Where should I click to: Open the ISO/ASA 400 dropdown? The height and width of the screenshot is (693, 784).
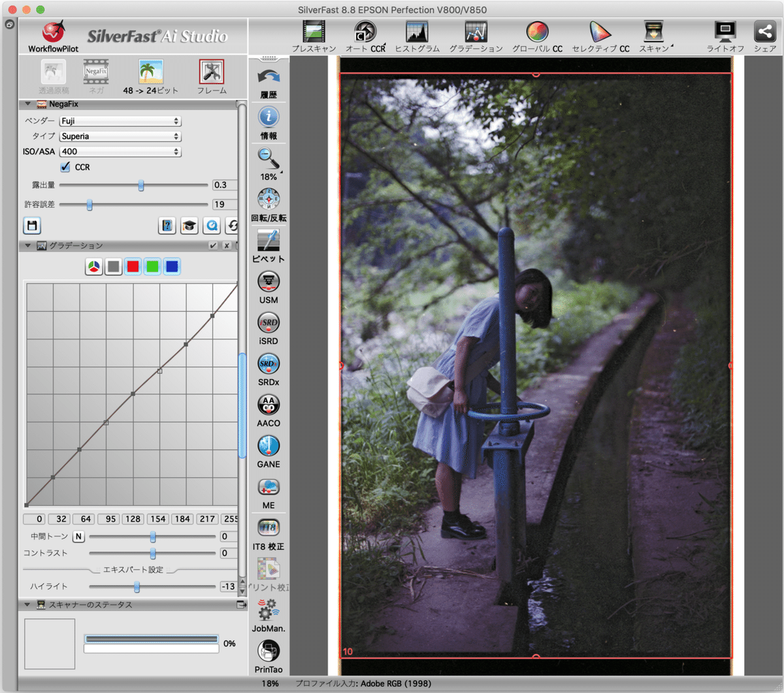120,152
